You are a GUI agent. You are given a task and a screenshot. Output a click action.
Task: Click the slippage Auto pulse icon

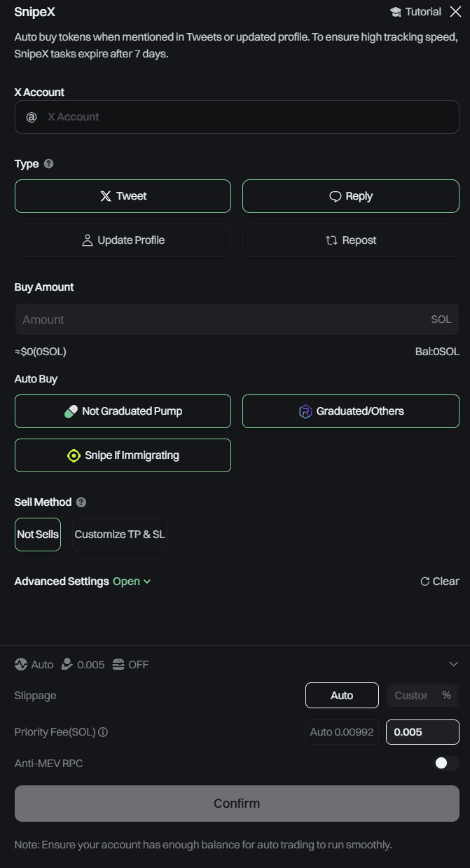[x=21, y=664]
